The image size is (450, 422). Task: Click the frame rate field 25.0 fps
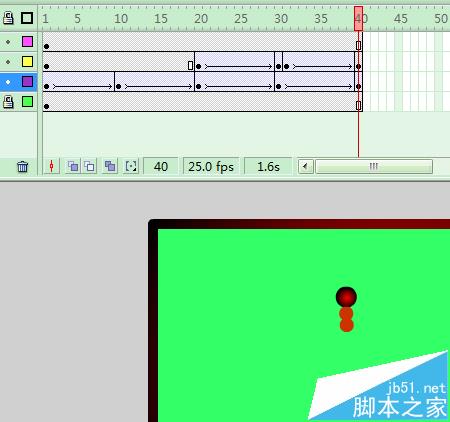(211, 166)
